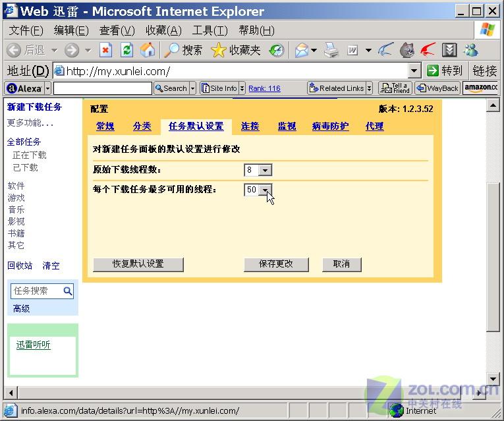This screenshot has width=504, height=421.
Task: Open the 收藏(A) menu
Action: 163,30
